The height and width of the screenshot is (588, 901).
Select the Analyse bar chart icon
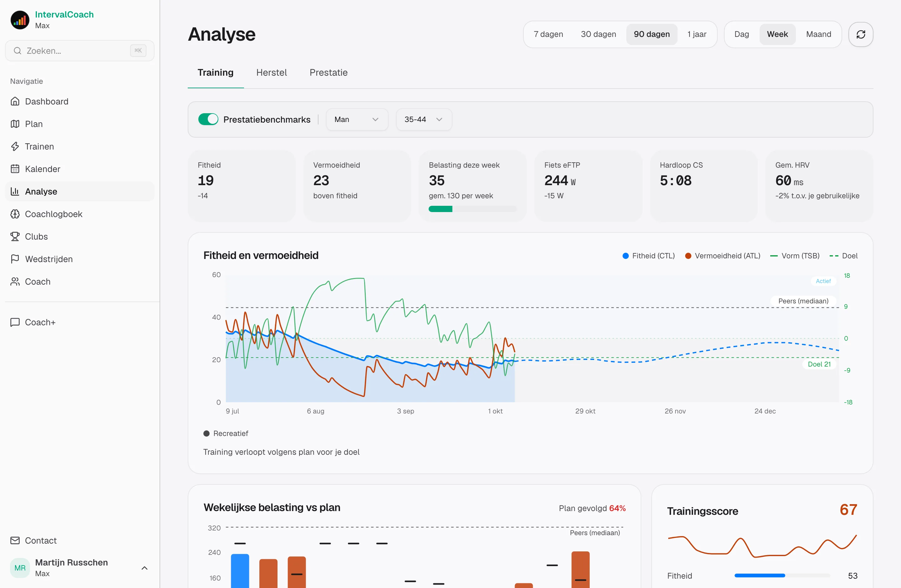(15, 191)
